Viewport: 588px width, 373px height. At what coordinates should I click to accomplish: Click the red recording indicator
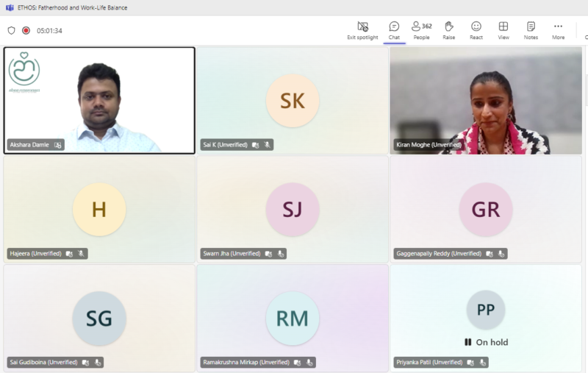26,31
